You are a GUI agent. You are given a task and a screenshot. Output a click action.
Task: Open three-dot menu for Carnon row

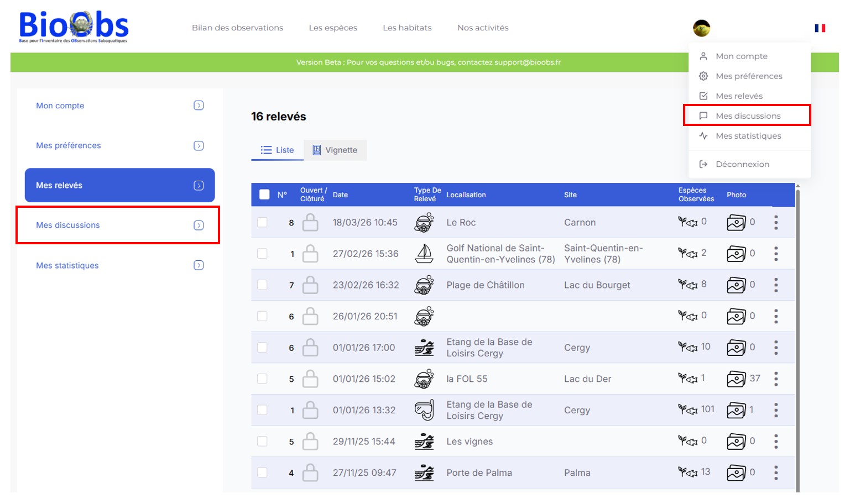point(776,222)
